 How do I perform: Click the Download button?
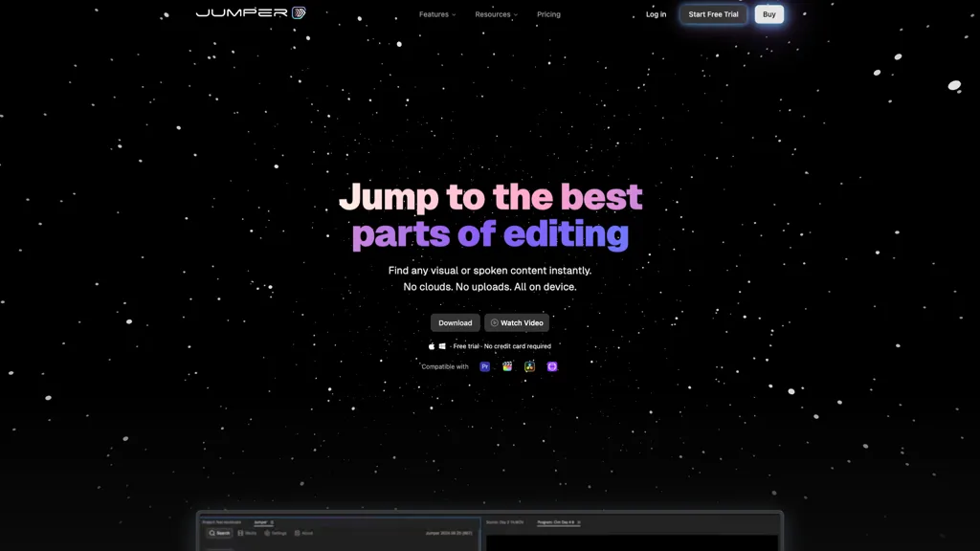tap(455, 323)
